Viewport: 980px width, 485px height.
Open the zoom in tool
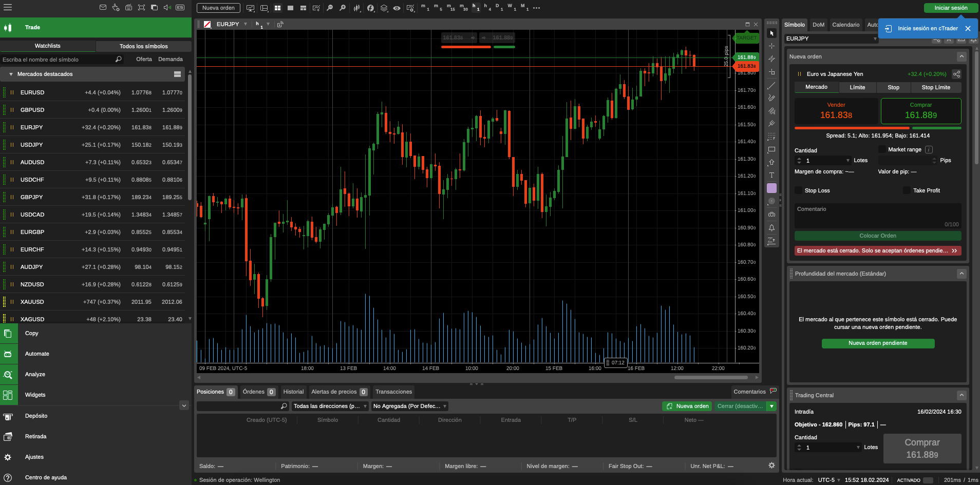click(343, 8)
